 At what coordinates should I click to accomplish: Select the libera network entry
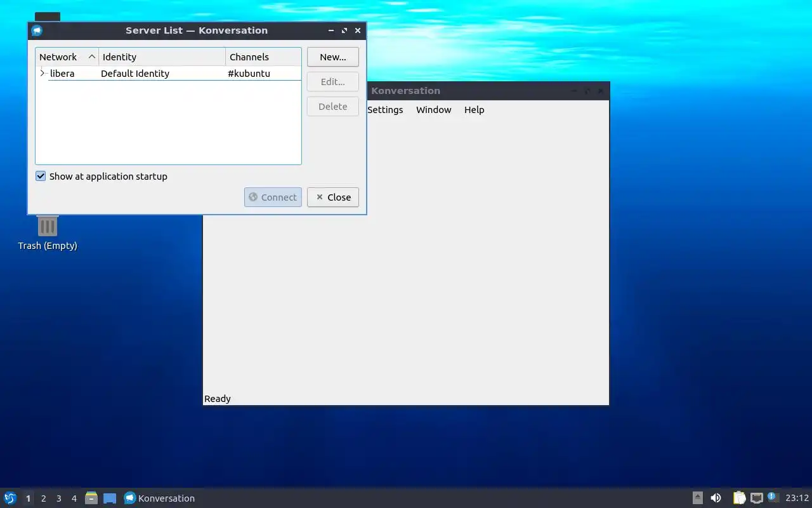[62, 73]
